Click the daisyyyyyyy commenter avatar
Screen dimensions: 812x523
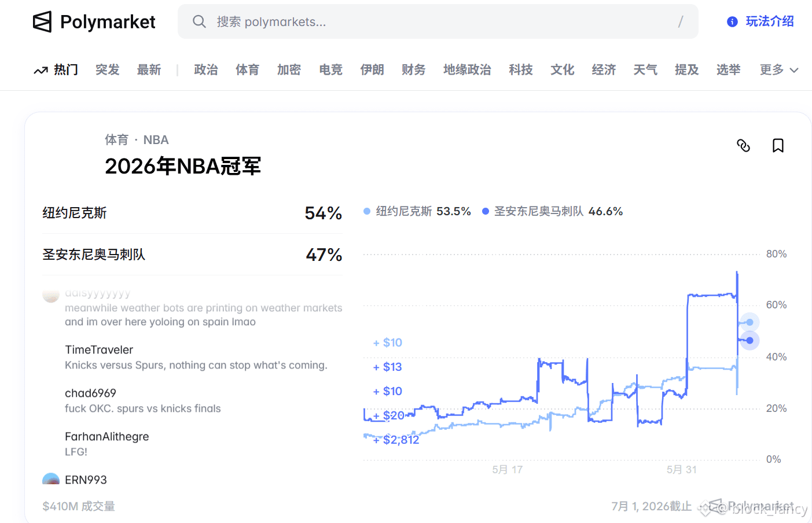[51, 295]
